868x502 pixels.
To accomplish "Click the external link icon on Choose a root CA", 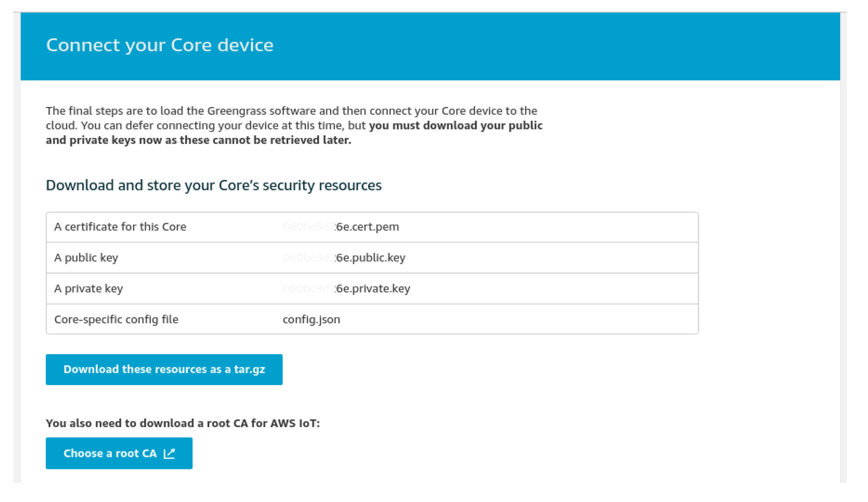I will (169, 453).
